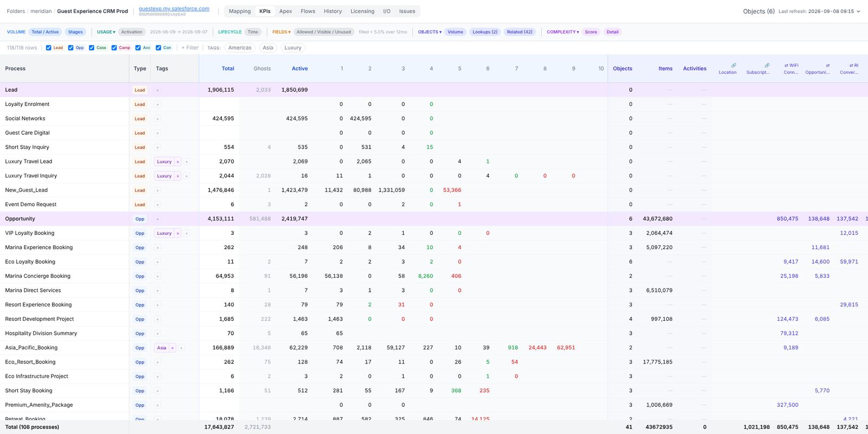
Task: Add a tag to Social Networks row
Action: [157, 118]
